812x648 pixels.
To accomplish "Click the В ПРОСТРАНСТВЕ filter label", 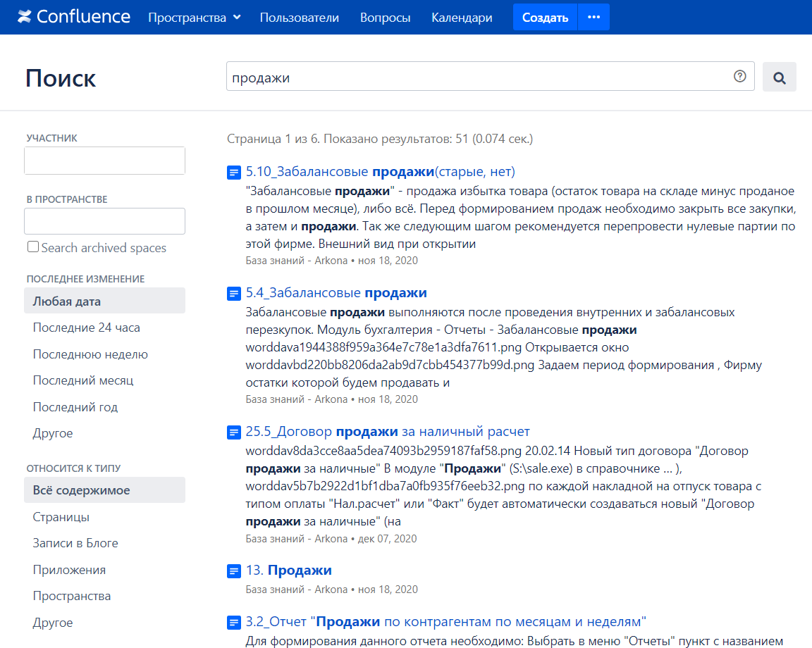I will (x=67, y=199).
